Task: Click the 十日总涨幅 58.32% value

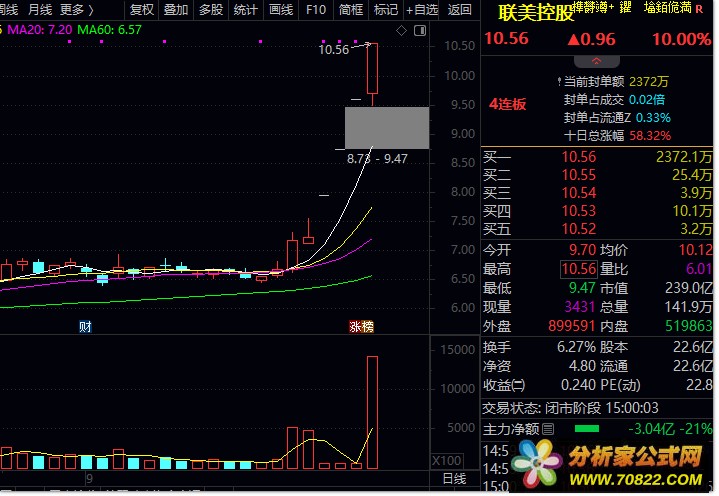Action: [x=650, y=136]
